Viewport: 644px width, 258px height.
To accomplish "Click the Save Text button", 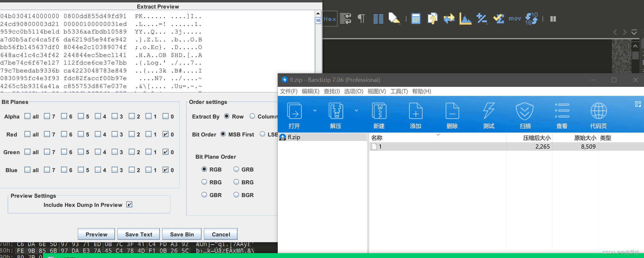I will [138, 234].
